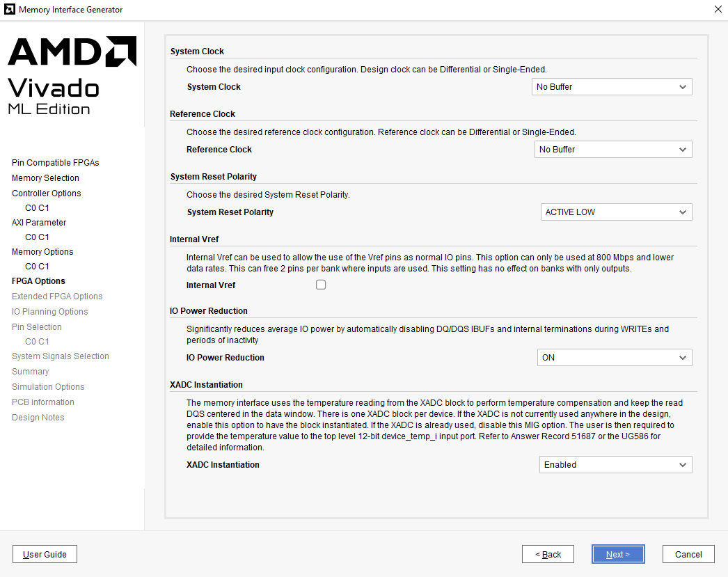The image size is (728, 577).
Task: Select C0 C1 under Controller Options
Action: [37, 208]
